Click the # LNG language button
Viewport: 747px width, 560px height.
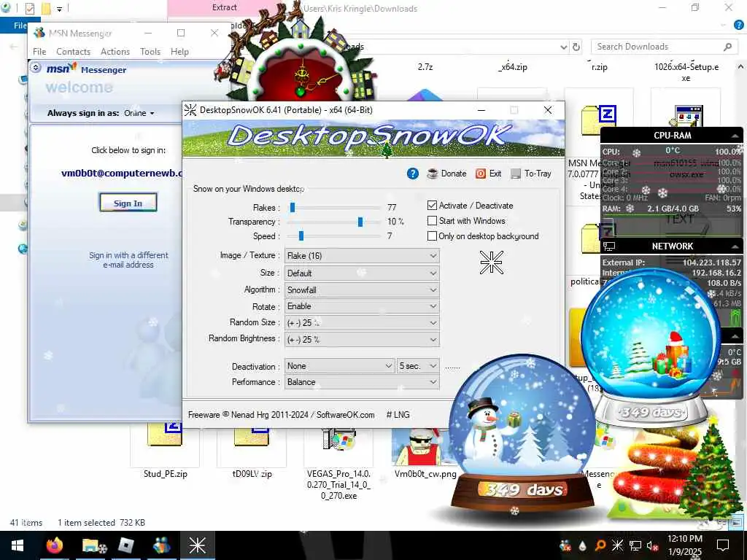[x=398, y=415]
